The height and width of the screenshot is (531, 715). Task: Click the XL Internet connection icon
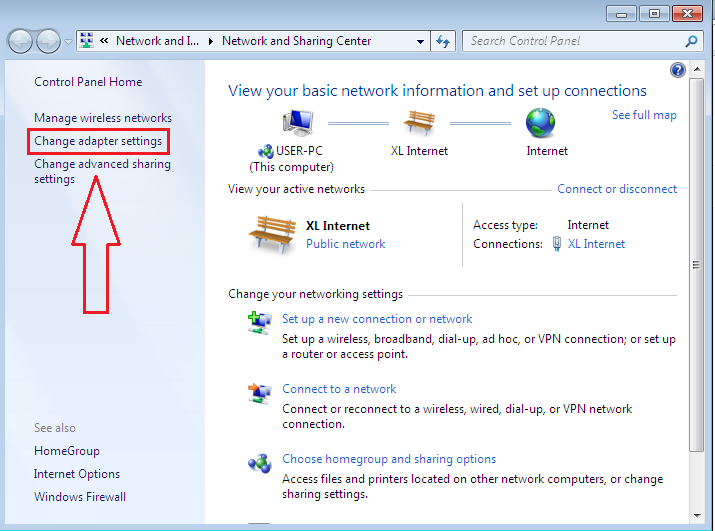pos(557,244)
